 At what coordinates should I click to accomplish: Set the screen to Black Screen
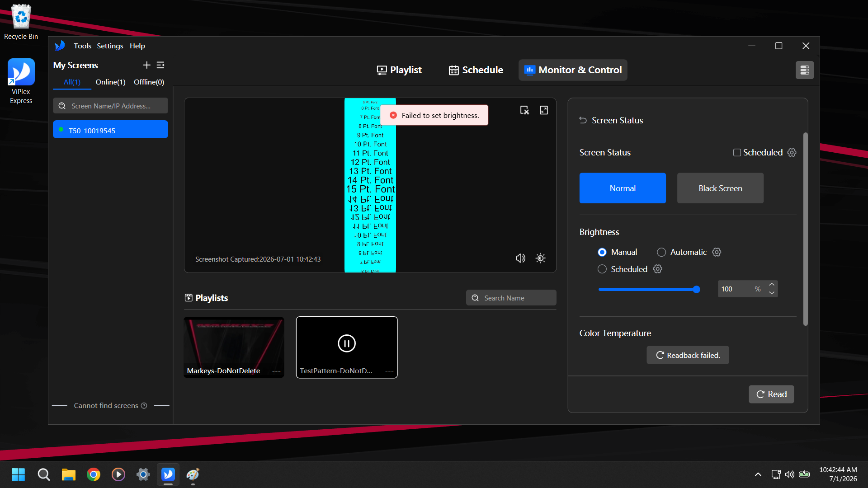tap(720, 188)
